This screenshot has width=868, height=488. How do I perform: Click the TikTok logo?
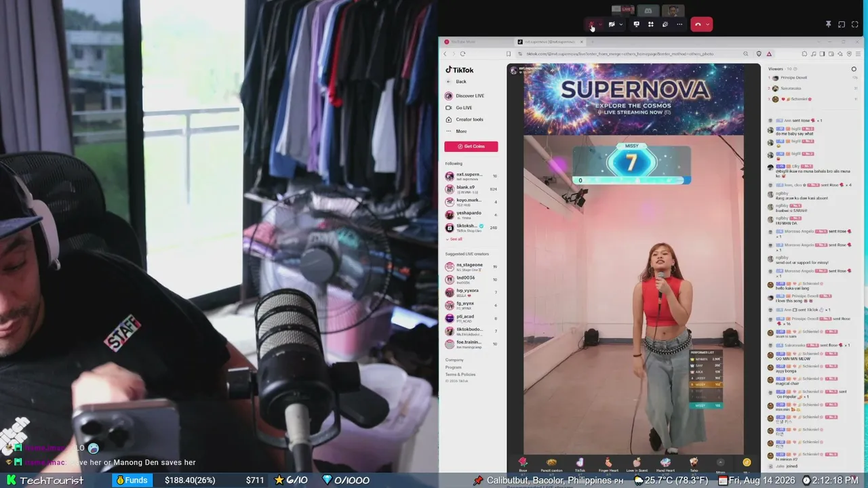pyautogui.click(x=460, y=70)
